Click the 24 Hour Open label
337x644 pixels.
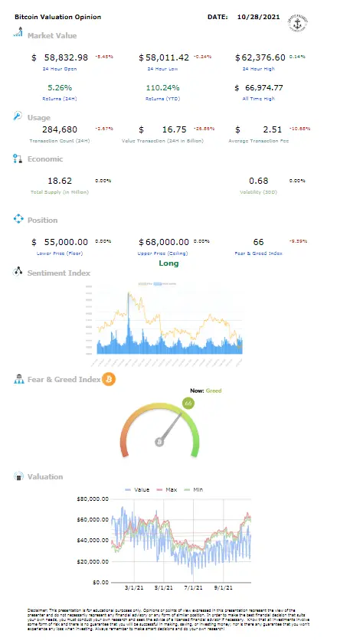tap(60, 69)
